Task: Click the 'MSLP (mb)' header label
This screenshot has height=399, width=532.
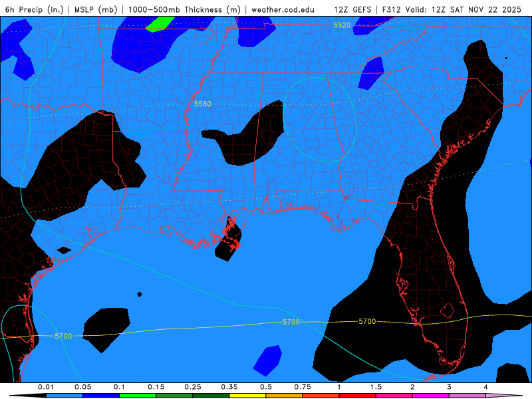Action: (96, 9)
